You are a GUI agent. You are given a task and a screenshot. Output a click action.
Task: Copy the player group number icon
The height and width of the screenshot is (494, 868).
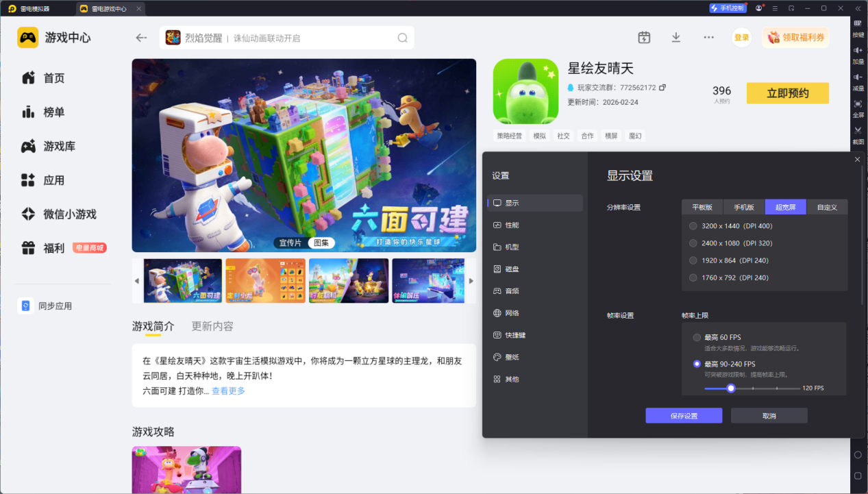pyautogui.click(x=662, y=88)
